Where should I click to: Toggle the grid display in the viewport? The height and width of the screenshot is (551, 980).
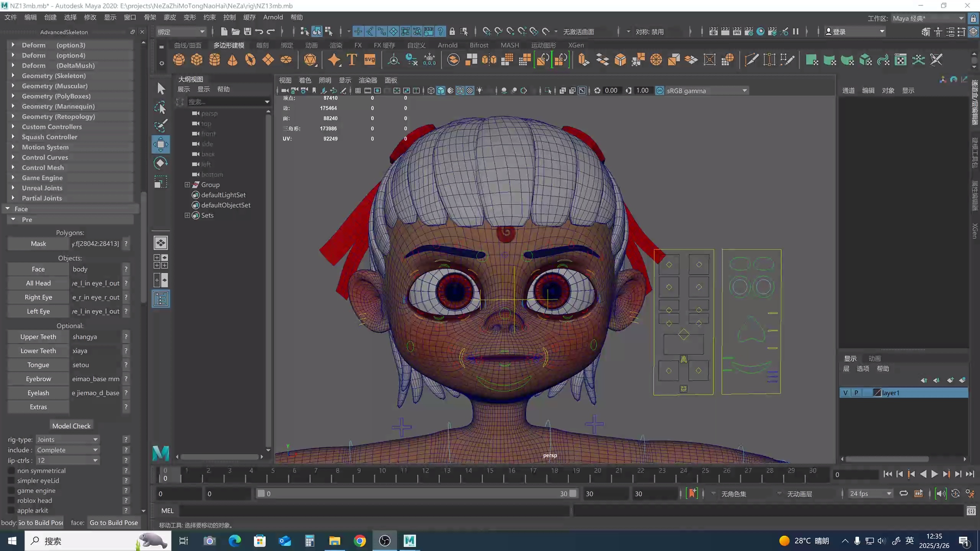tap(358, 91)
